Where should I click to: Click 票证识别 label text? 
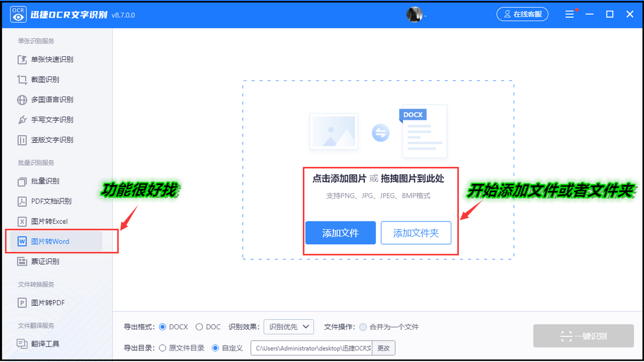[45, 262]
